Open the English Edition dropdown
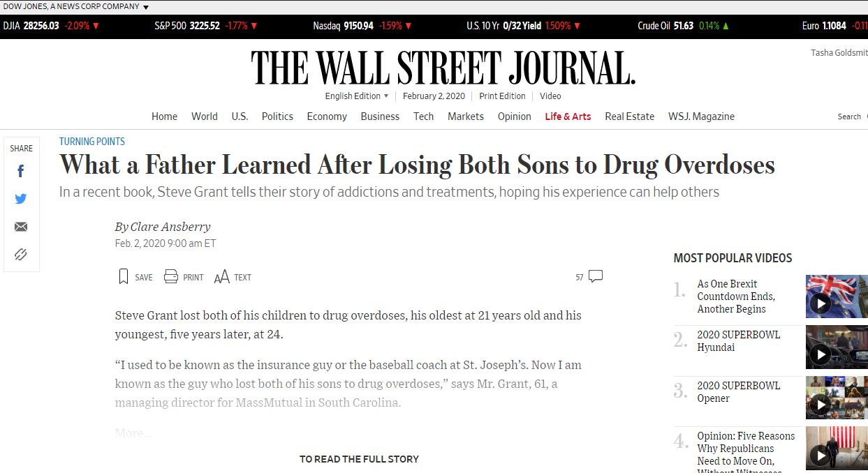The image size is (868, 473). (356, 96)
